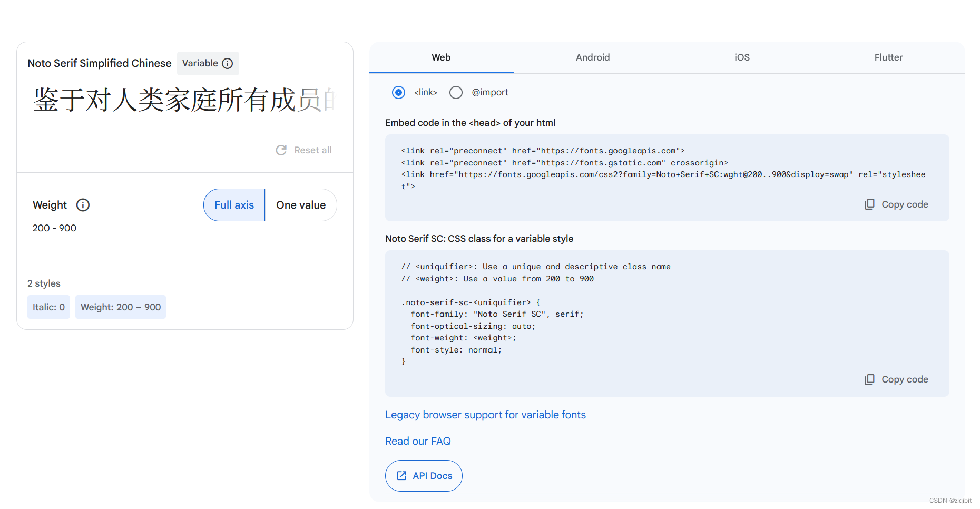Click the 2 styles label
Screen dimensions: 980x509
[44, 283]
